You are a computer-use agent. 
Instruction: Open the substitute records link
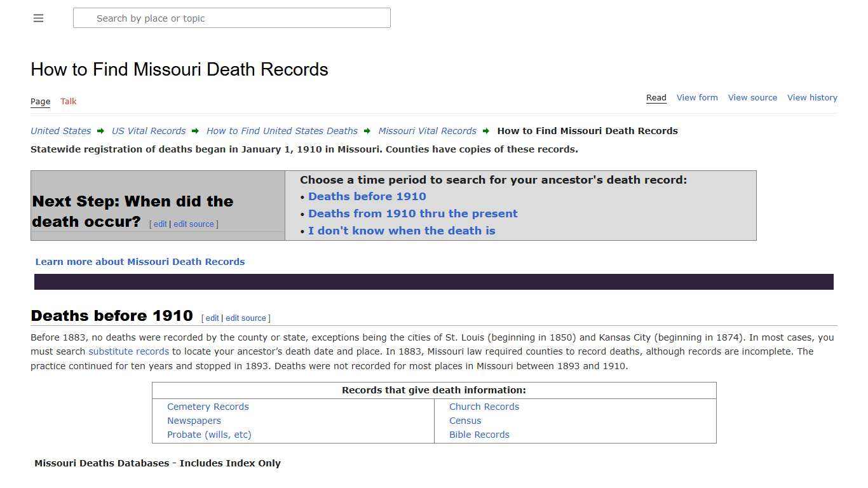(128, 351)
